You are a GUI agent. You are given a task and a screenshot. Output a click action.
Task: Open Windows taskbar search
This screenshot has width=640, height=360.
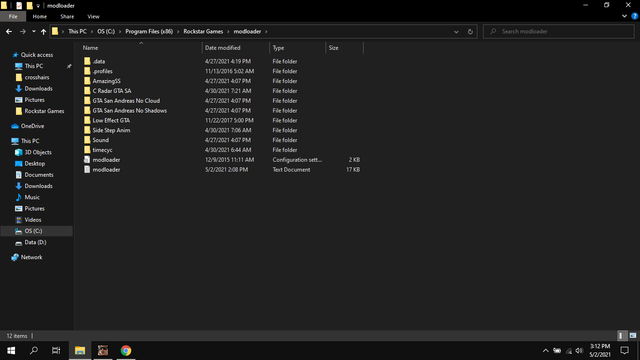(34, 351)
